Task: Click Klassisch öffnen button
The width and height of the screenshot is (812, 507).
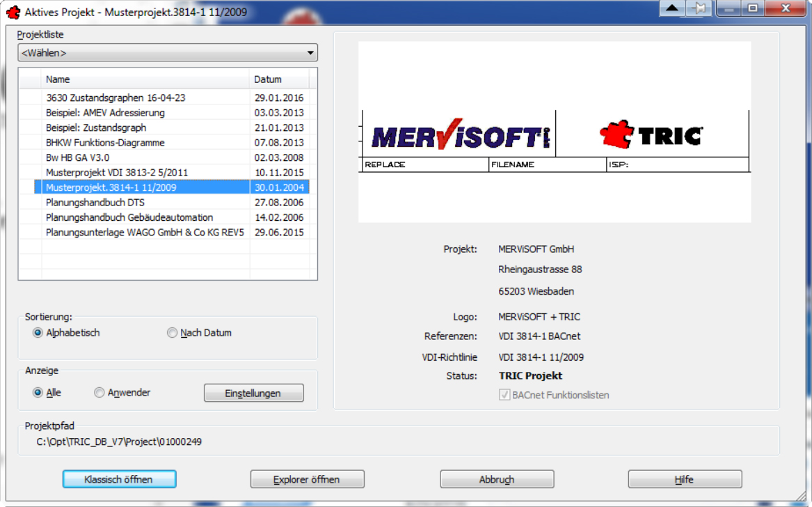Action: point(119,479)
